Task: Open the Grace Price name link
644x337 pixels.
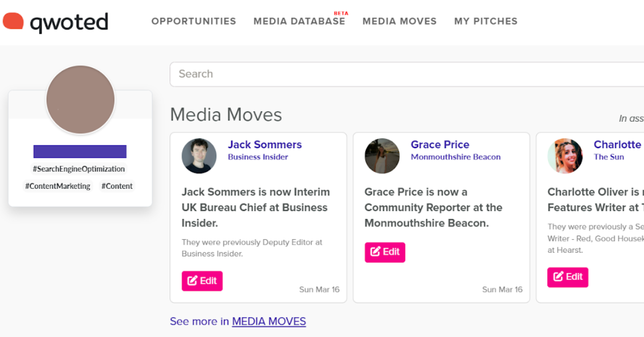Action: 440,144
